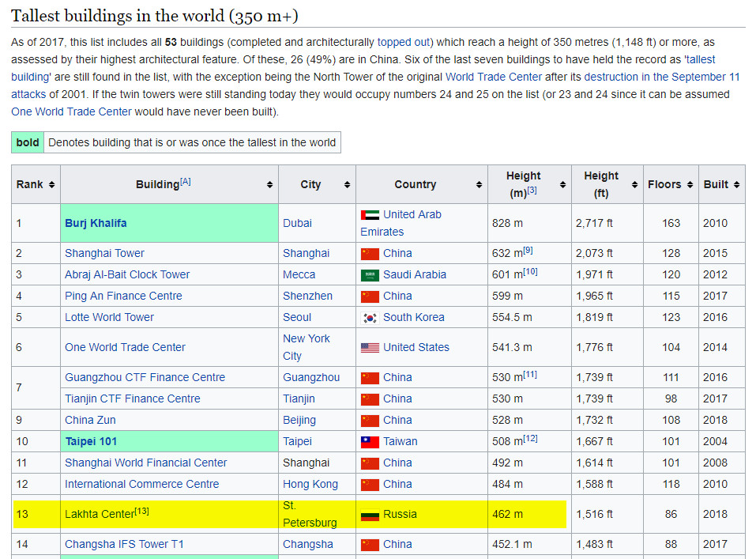Click the Russia flag icon

(370, 515)
